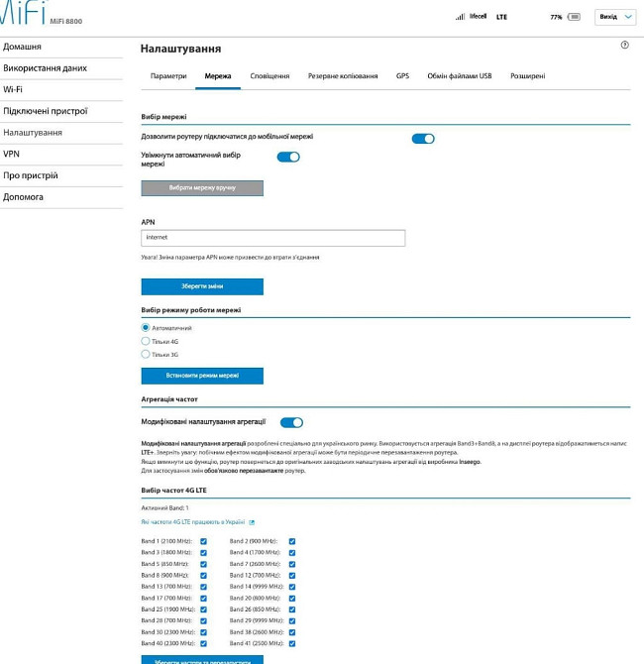Go to Резервне копіювання tab
This screenshot has height=664, width=644.
(x=343, y=76)
